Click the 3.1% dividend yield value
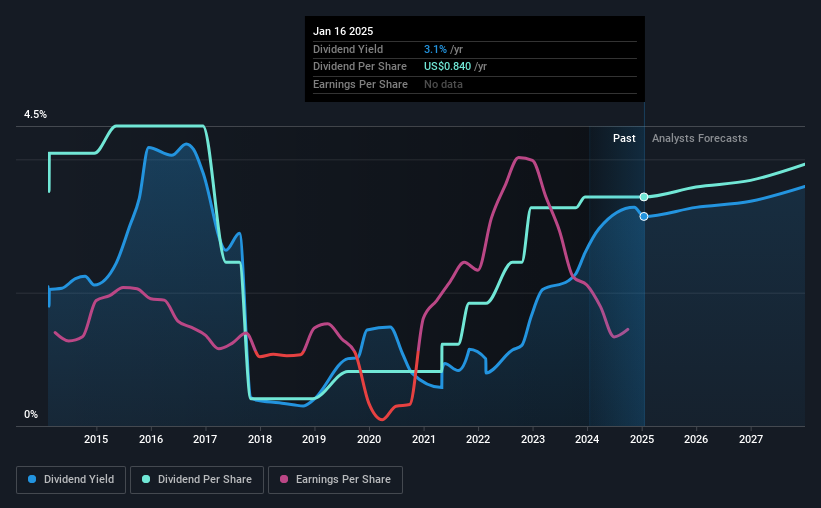 (435, 49)
